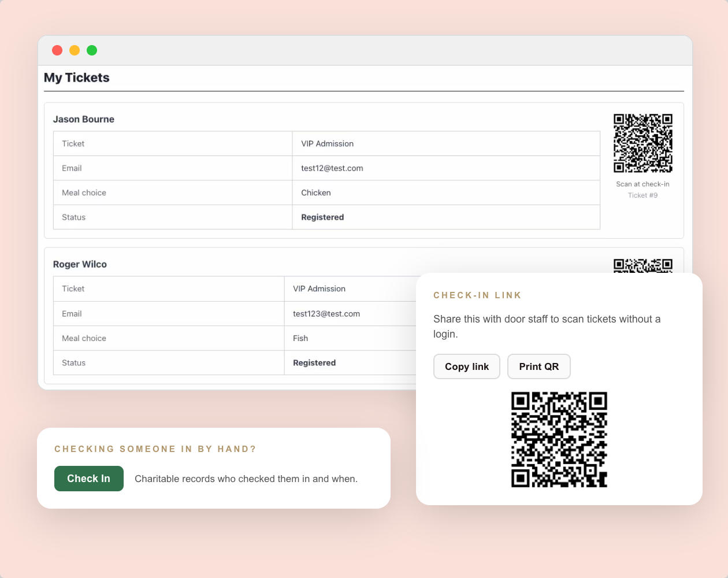This screenshot has width=728, height=578.
Task: Select the My Tickets heading
Action: coord(77,77)
